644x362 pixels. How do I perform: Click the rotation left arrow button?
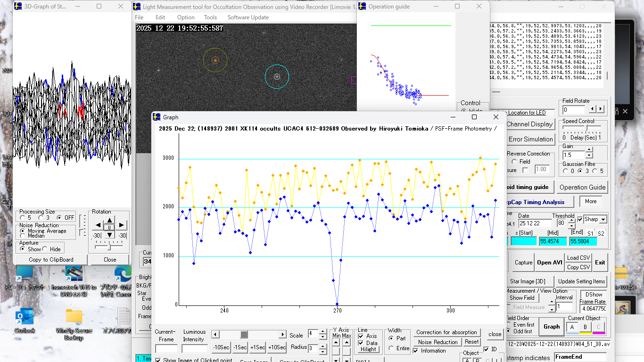point(97,225)
